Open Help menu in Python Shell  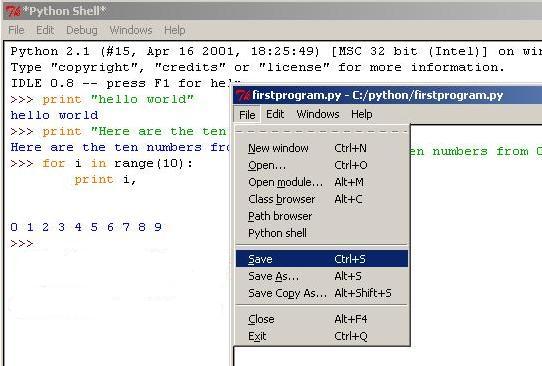coord(175,30)
